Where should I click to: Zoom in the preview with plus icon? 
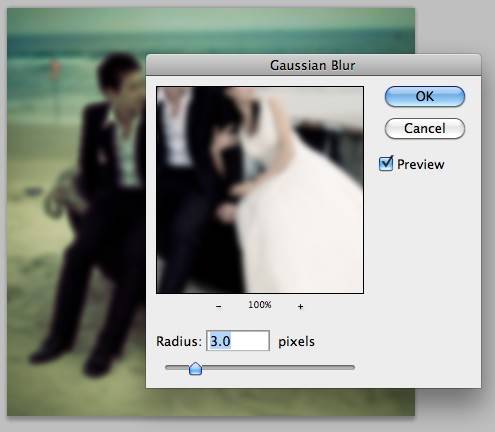click(x=300, y=307)
